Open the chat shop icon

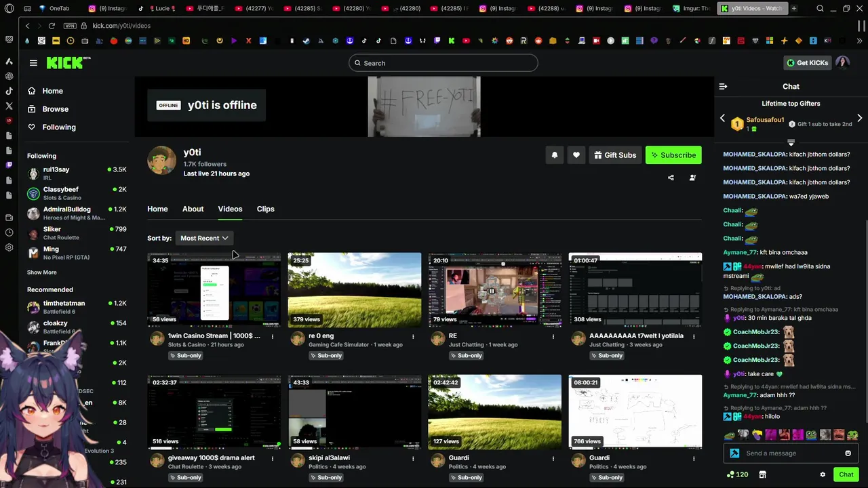[762, 474]
